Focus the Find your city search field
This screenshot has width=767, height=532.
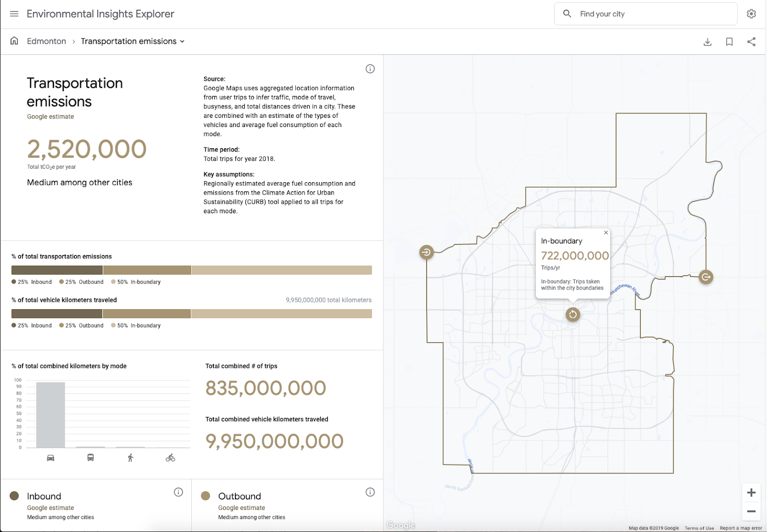click(646, 14)
